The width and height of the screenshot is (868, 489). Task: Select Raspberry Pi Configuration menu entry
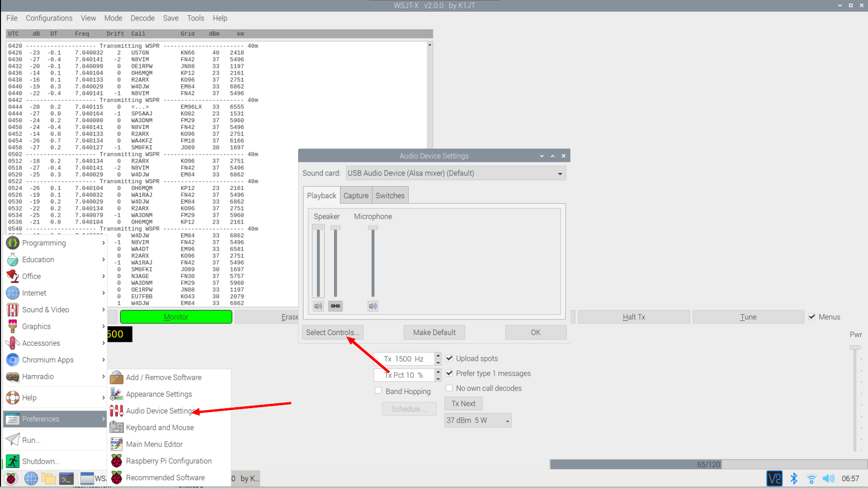click(x=169, y=461)
